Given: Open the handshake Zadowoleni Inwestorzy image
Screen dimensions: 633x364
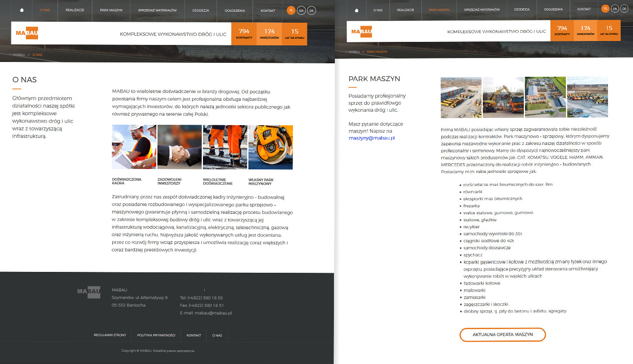Looking at the screenshot, I should [x=179, y=147].
